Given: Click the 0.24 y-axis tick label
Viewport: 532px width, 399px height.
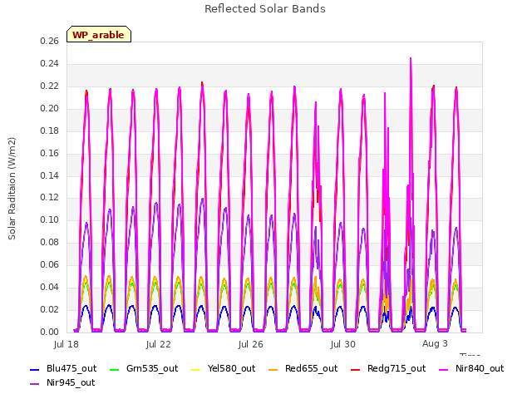Looking at the screenshot, I should click(50, 64).
